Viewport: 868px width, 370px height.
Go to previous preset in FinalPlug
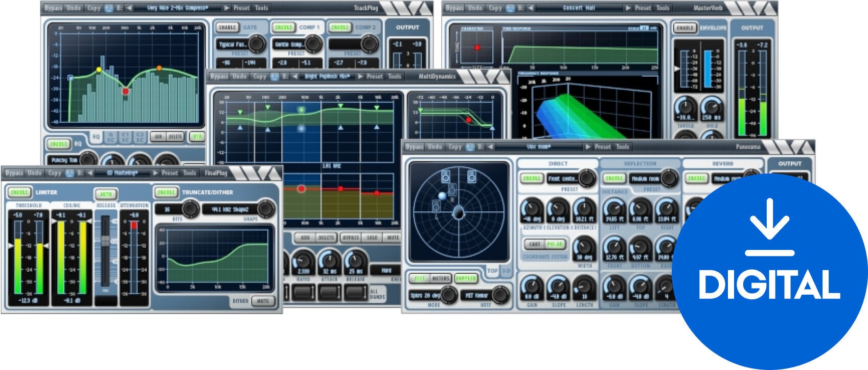90,173
